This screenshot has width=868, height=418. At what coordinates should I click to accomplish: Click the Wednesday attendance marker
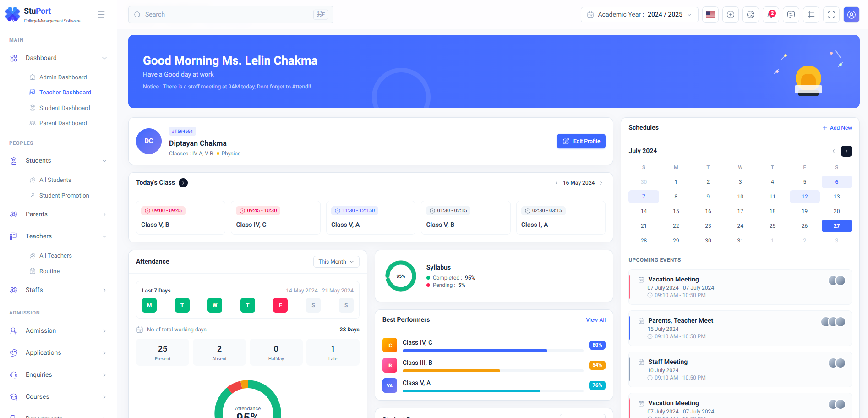215,305
